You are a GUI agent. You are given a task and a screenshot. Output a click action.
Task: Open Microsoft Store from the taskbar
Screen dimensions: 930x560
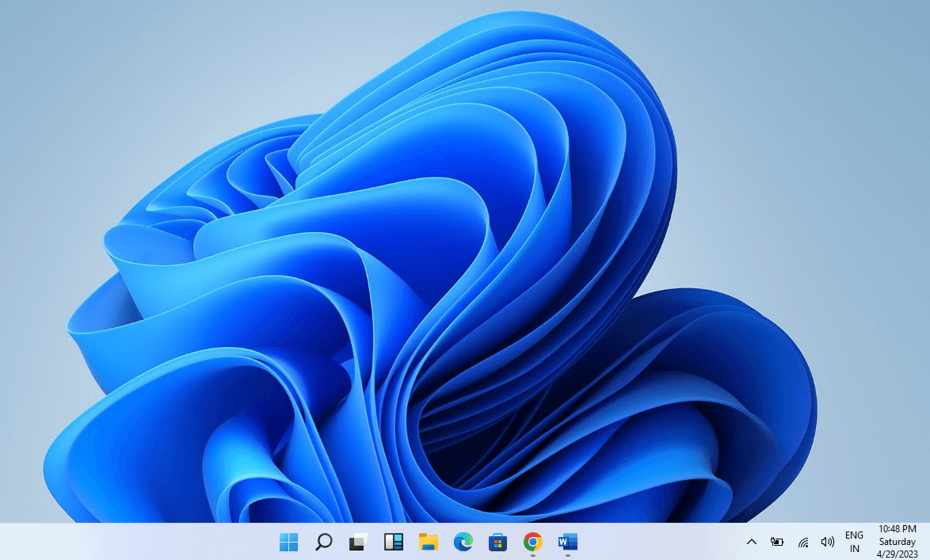pos(497,542)
